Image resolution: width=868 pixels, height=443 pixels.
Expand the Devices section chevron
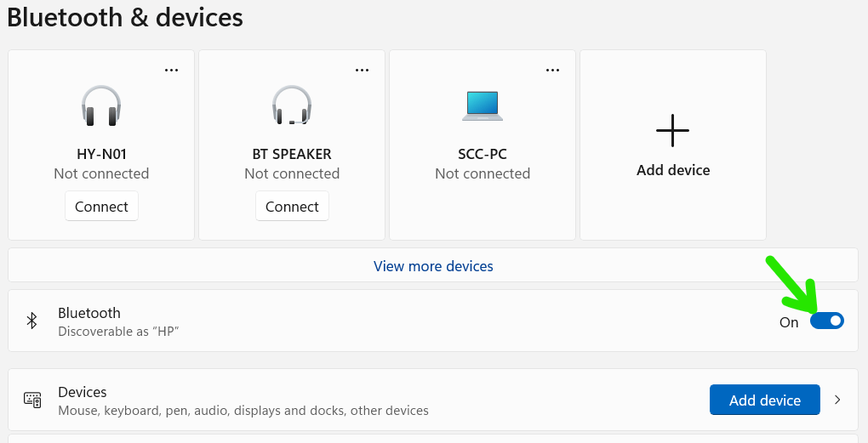click(x=837, y=400)
